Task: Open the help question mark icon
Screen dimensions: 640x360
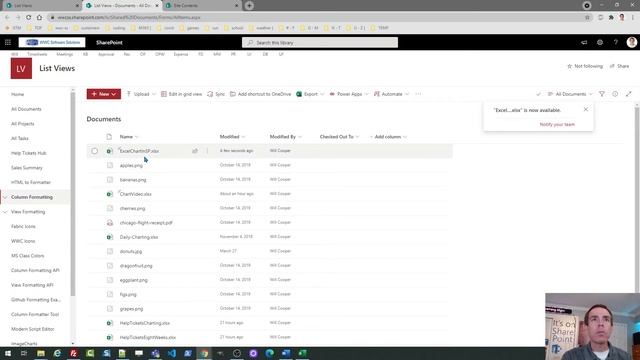Action: [x=616, y=42]
